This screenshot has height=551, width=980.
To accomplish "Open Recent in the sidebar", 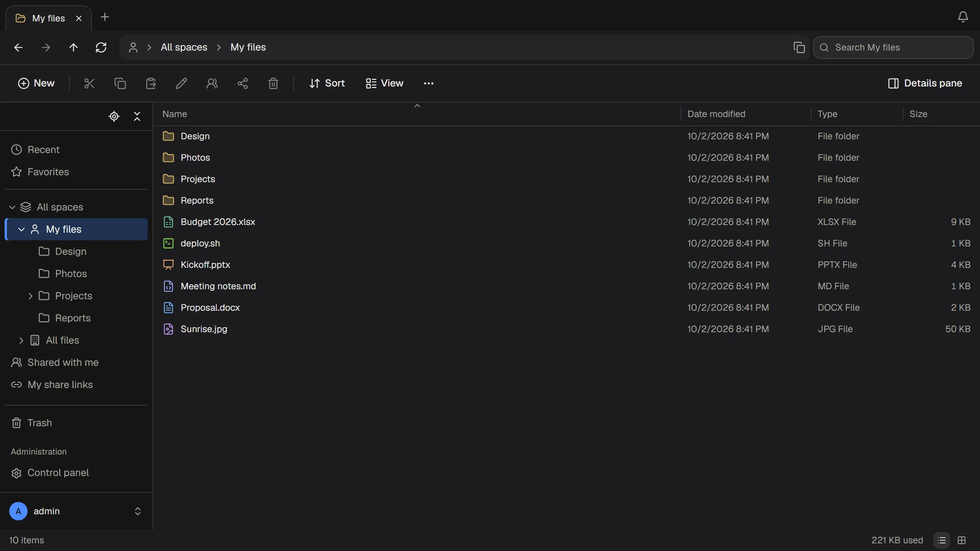I will tap(76, 150).
